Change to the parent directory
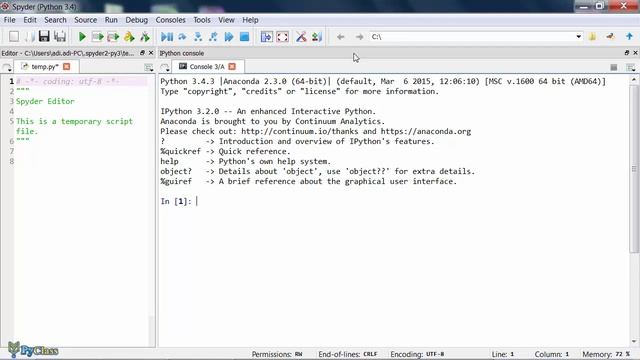Viewport: 640px width, 360px height. [x=629, y=37]
